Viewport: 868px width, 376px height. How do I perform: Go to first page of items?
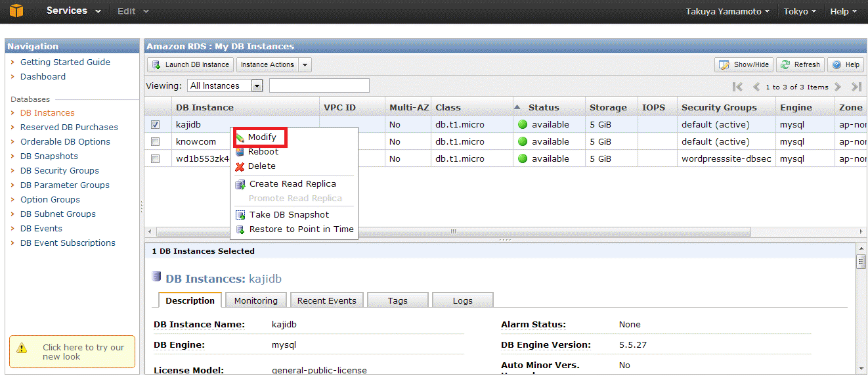pos(738,87)
